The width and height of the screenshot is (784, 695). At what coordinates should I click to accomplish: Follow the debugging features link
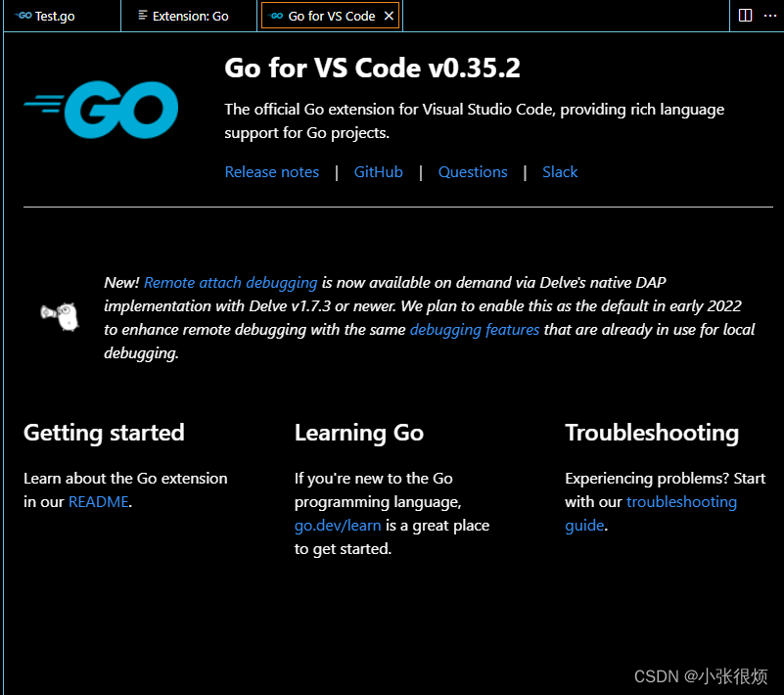(x=475, y=330)
